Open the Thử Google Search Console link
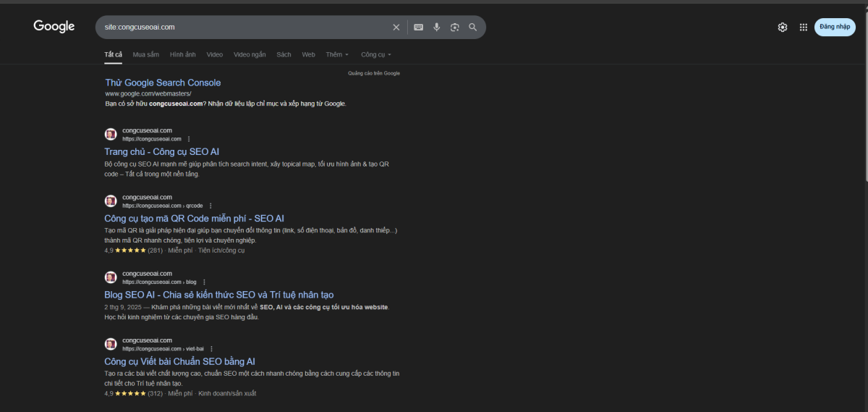868x412 pixels. [163, 83]
